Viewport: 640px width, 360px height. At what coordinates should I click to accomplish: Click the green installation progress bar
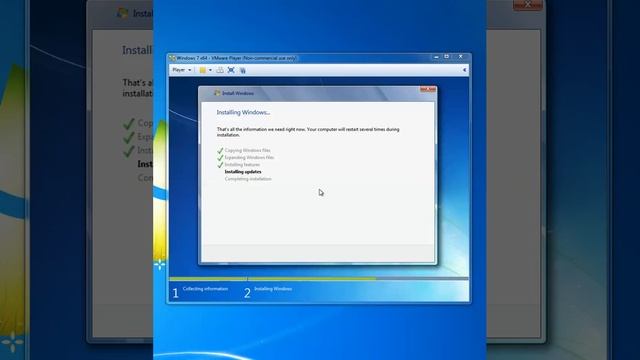[x=273, y=279]
